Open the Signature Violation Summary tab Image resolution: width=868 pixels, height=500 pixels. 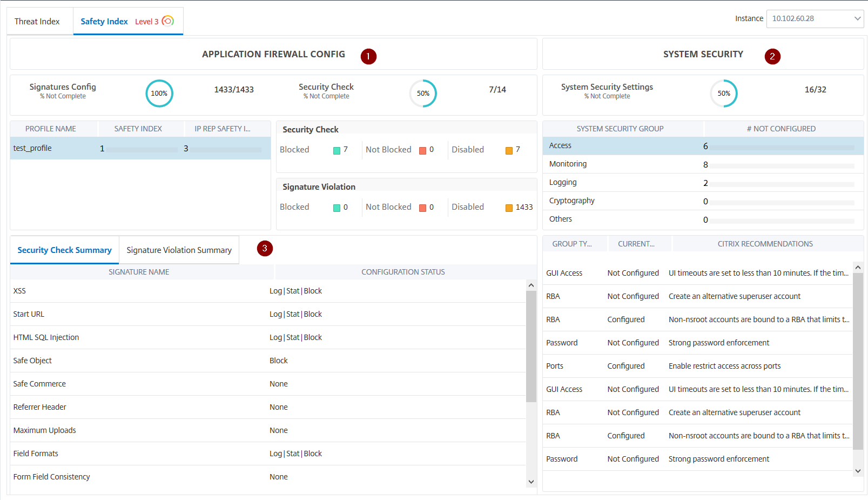pyautogui.click(x=179, y=250)
